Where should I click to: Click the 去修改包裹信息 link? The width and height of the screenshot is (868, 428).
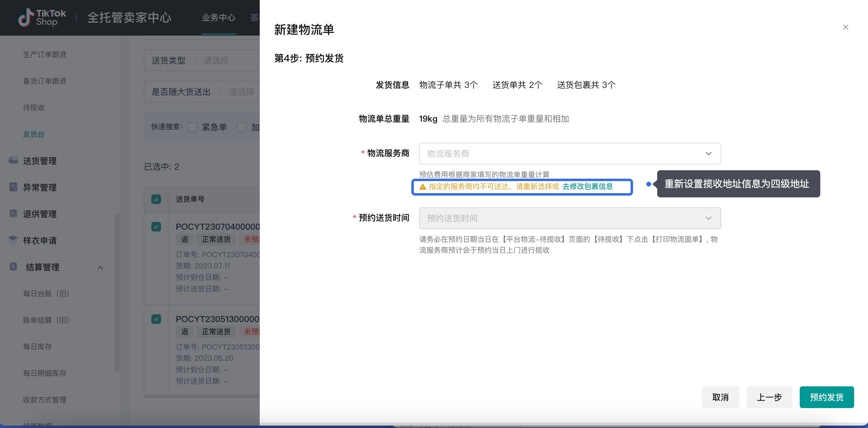pyautogui.click(x=587, y=187)
